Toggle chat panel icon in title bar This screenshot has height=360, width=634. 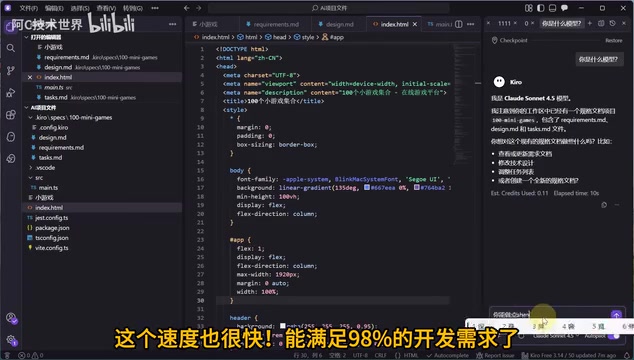point(564,8)
